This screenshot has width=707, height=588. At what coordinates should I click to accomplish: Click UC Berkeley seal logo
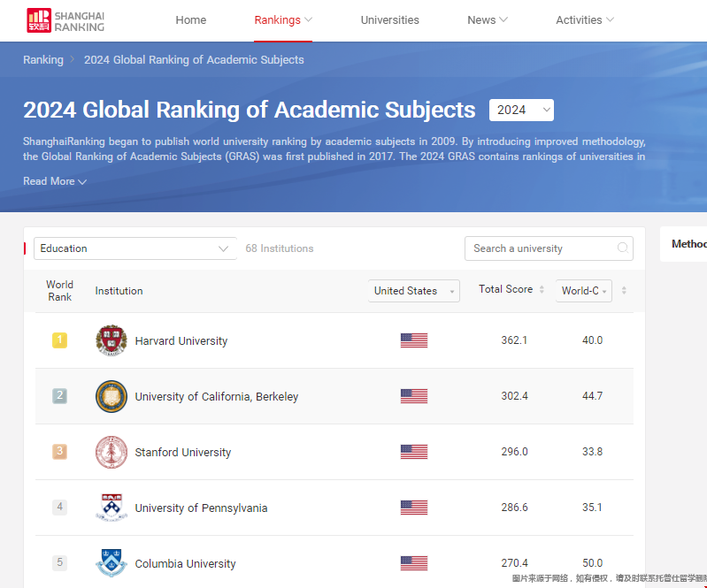tap(111, 396)
